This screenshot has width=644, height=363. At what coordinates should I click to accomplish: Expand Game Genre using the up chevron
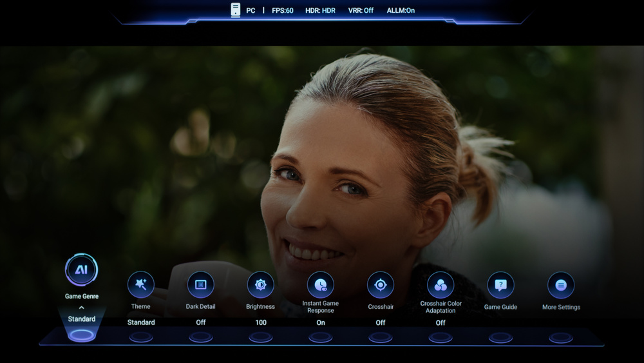coord(82,308)
